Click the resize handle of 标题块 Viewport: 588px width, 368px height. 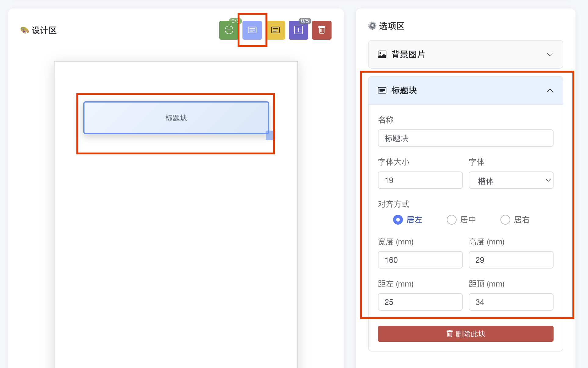click(270, 135)
